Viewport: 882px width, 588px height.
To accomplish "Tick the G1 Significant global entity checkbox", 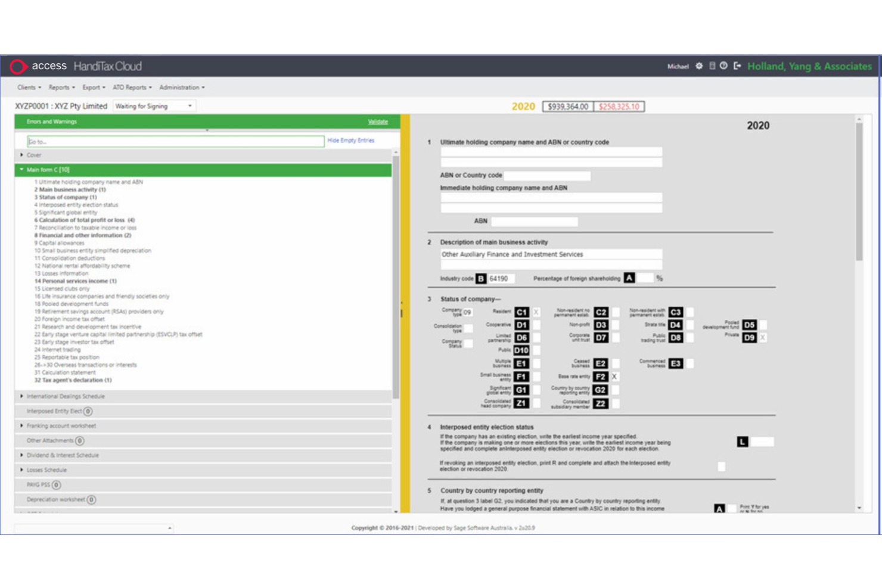I will point(536,390).
